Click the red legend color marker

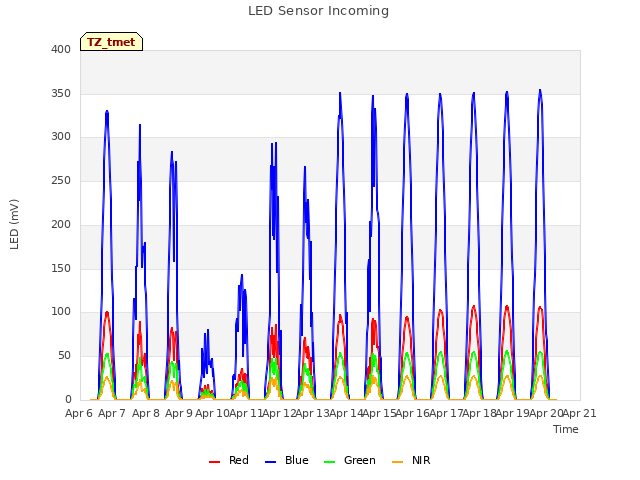point(214,462)
